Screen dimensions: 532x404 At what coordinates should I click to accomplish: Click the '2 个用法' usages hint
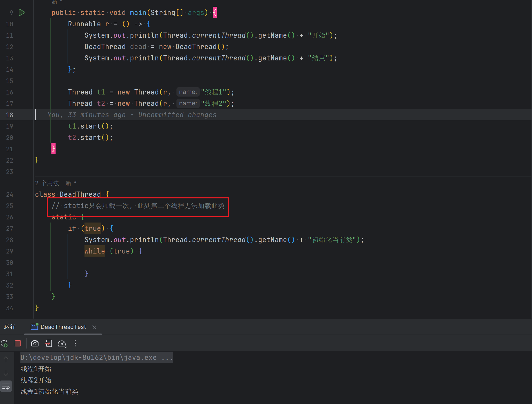[x=47, y=183]
